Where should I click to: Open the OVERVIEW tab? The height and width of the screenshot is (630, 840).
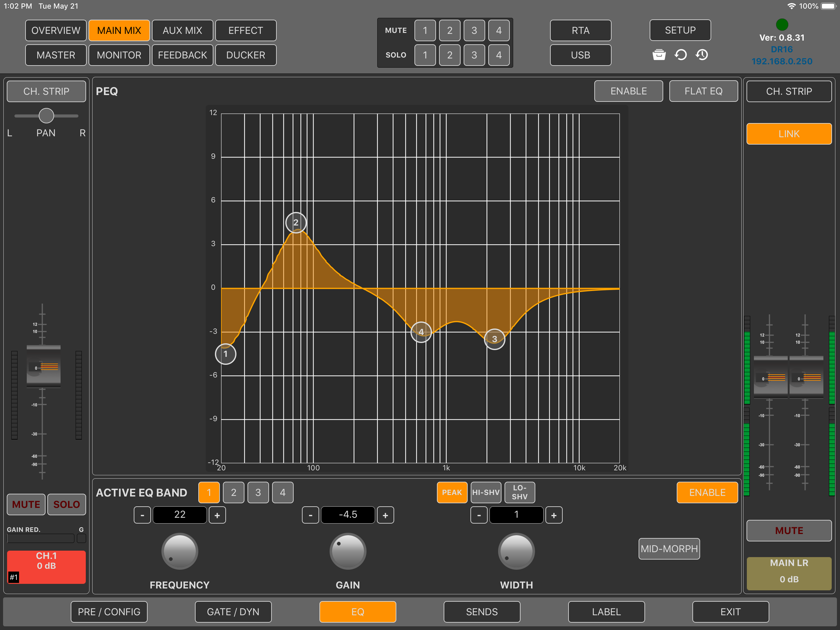pyautogui.click(x=56, y=30)
